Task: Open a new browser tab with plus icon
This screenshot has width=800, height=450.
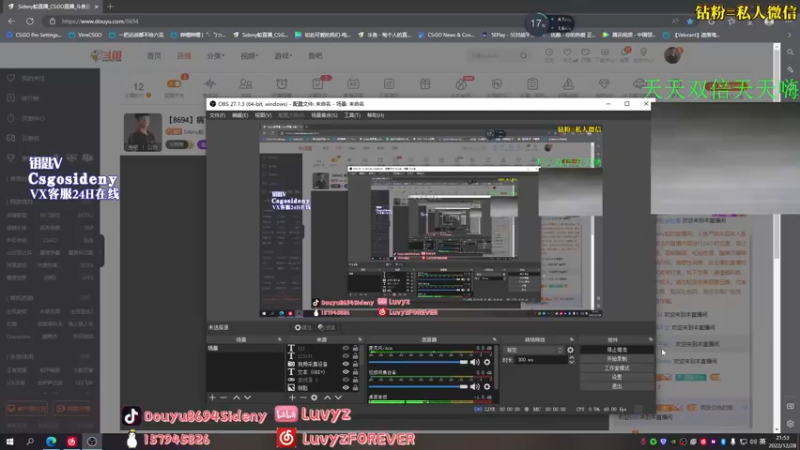Action: tap(110, 7)
